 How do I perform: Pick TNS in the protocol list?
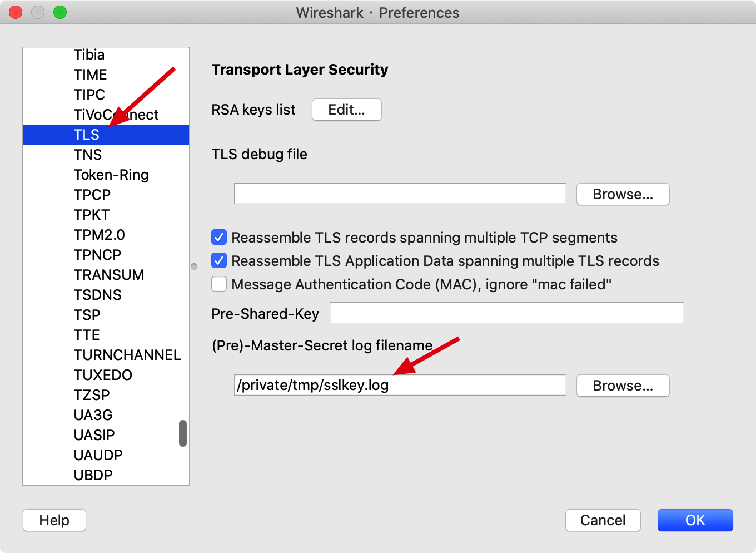click(x=106, y=155)
